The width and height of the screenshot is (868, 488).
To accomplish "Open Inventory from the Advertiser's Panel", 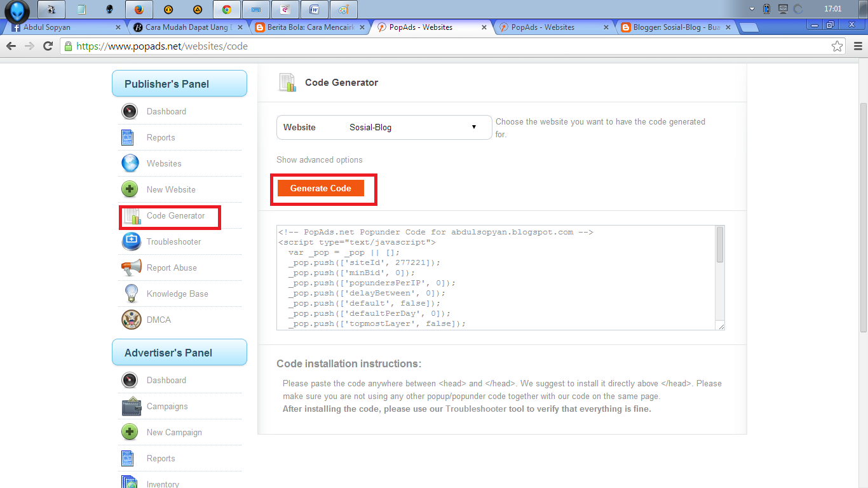I will 163,483.
